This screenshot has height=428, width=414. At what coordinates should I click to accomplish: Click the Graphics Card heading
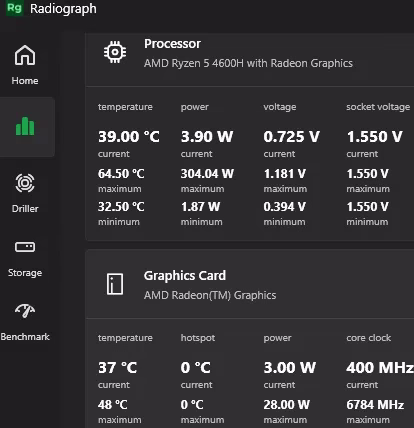(185, 276)
